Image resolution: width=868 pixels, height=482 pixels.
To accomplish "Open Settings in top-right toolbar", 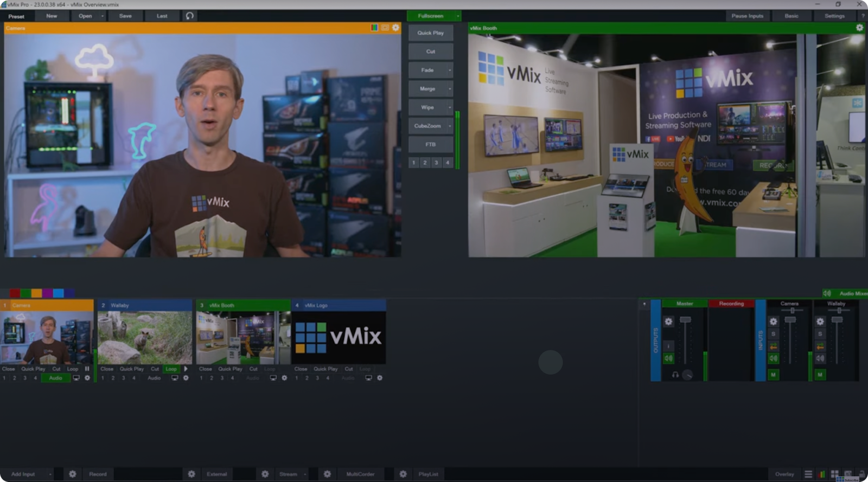I will tap(834, 16).
